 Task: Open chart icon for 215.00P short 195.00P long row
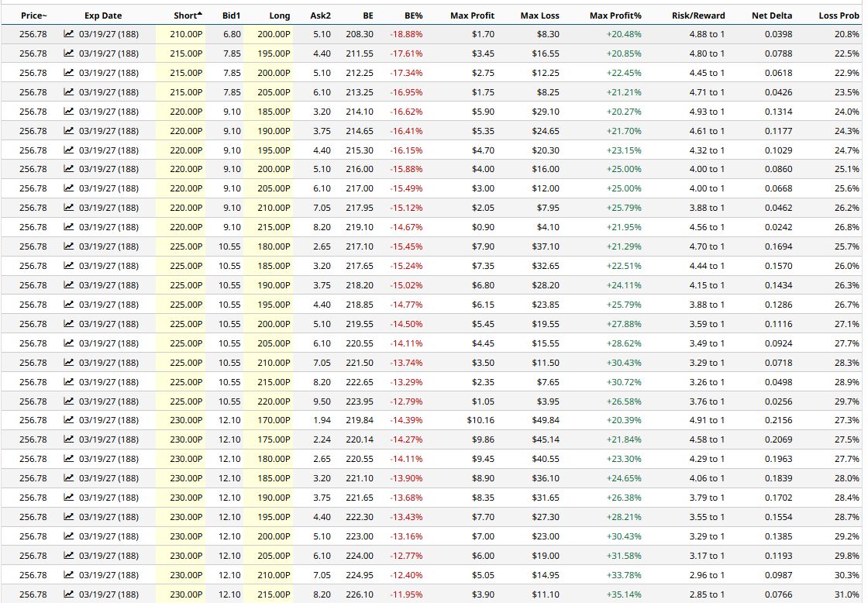69,53
